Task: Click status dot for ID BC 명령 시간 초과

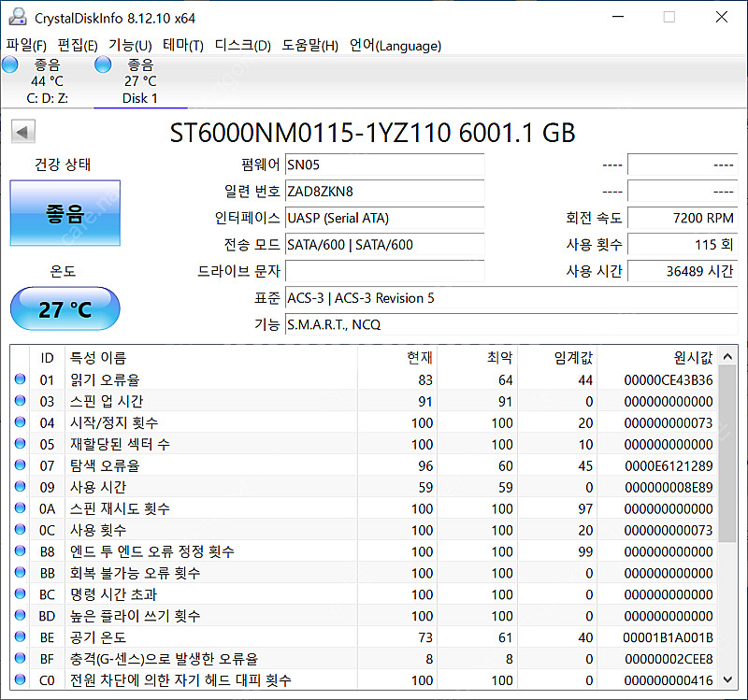Action: point(20,593)
